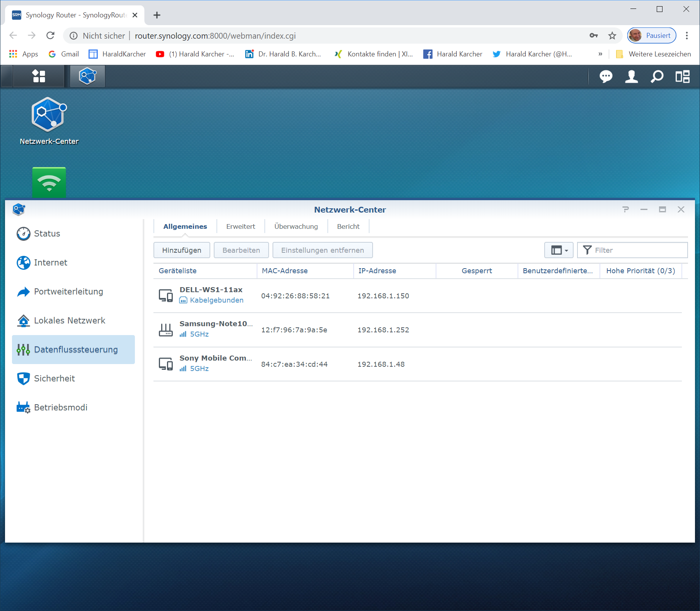Click the SRM search magnifier icon
The image size is (700, 611).
coord(657,77)
